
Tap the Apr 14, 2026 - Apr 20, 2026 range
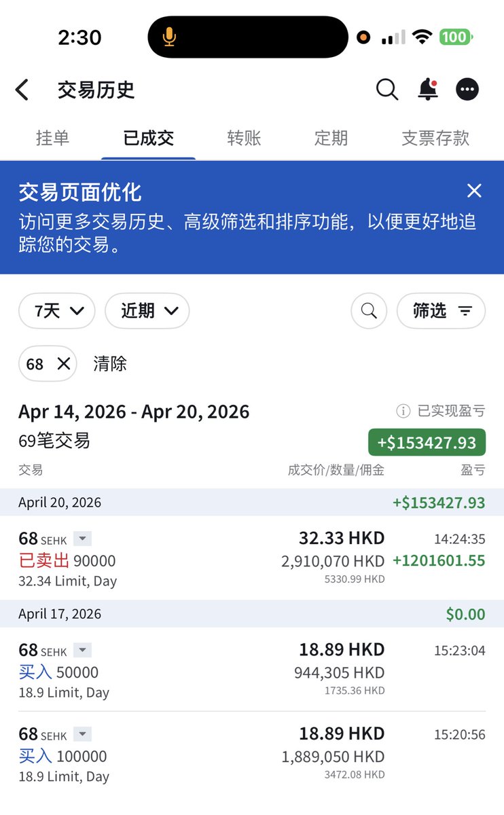(134, 412)
